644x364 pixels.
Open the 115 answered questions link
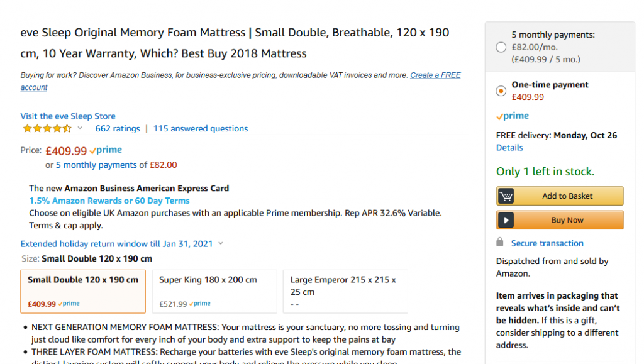point(201,128)
